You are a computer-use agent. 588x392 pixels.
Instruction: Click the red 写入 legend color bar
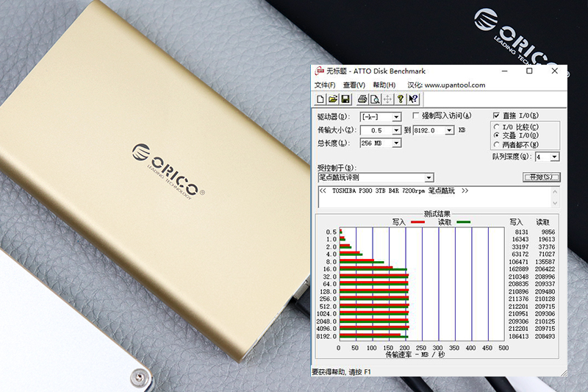click(417, 222)
